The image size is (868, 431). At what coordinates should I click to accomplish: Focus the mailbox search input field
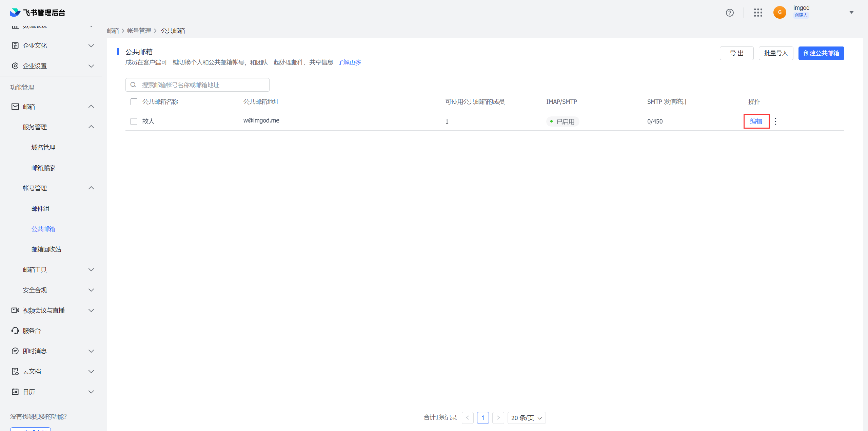pos(203,85)
